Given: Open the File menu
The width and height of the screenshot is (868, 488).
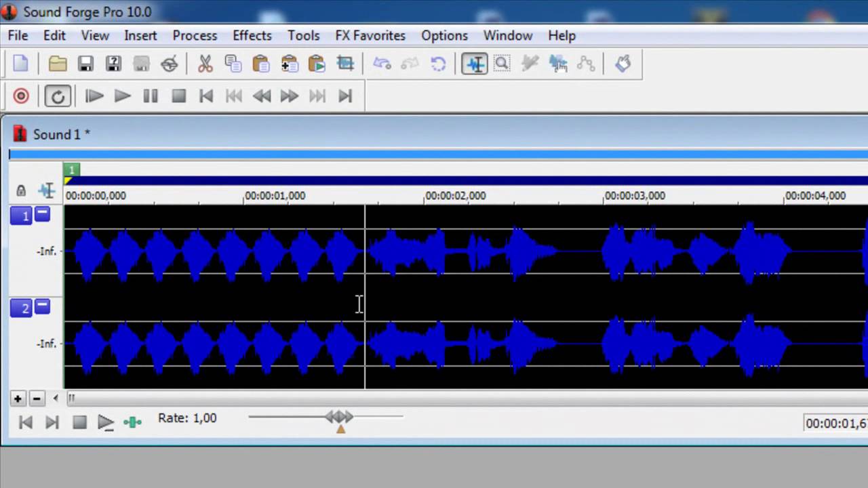Looking at the screenshot, I should 18,35.
